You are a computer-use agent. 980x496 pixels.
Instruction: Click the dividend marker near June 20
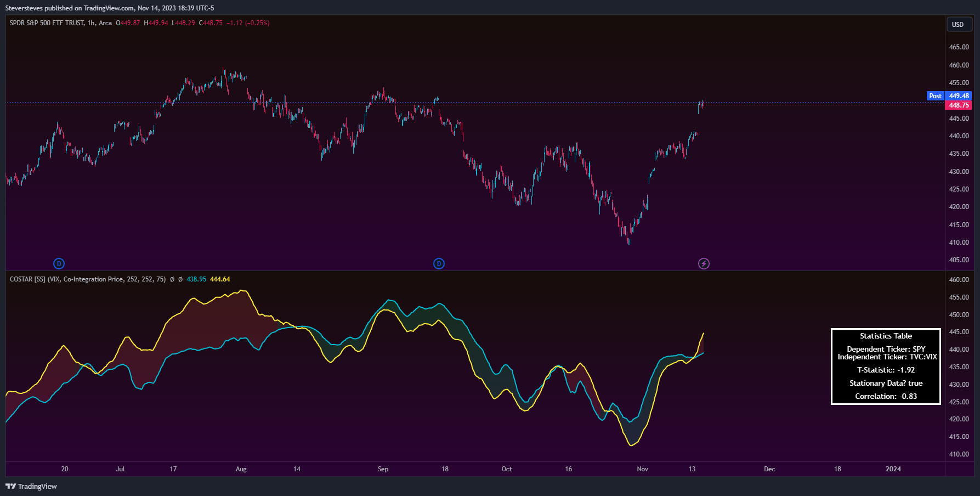point(59,263)
